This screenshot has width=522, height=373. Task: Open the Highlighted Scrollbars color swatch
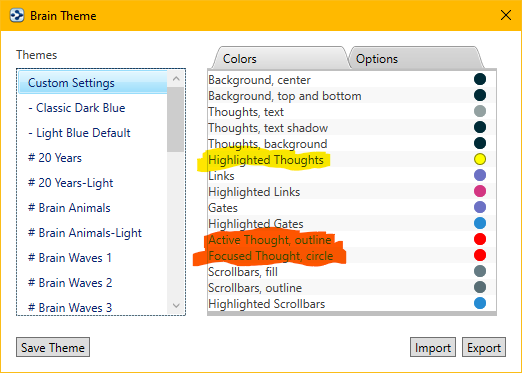480,303
